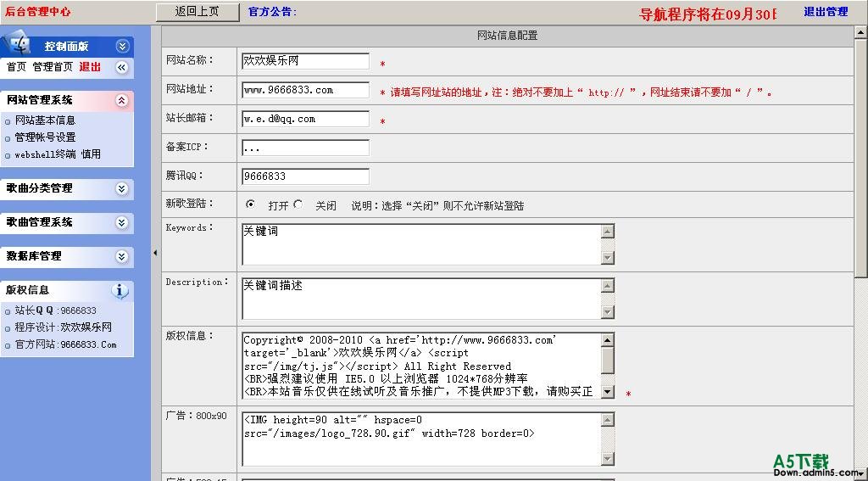Click 广告 textarea scroll down arrow
This screenshot has width=868, height=481.
click(608, 459)
